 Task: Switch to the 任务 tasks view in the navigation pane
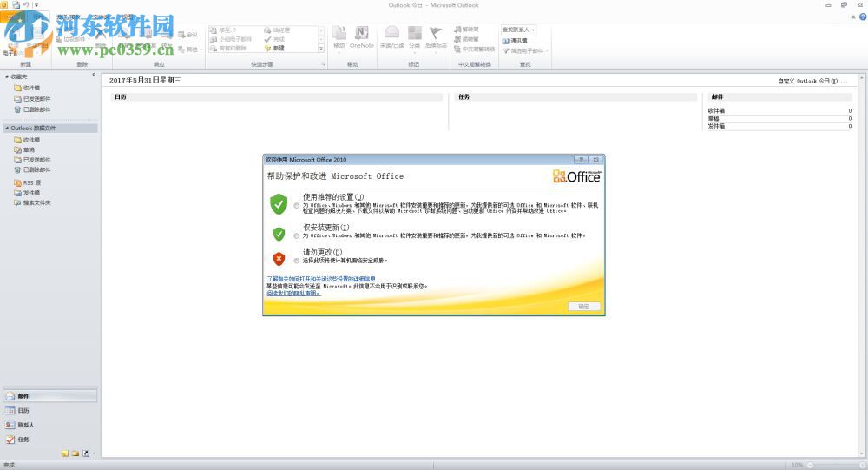click(x=50, y=440)
